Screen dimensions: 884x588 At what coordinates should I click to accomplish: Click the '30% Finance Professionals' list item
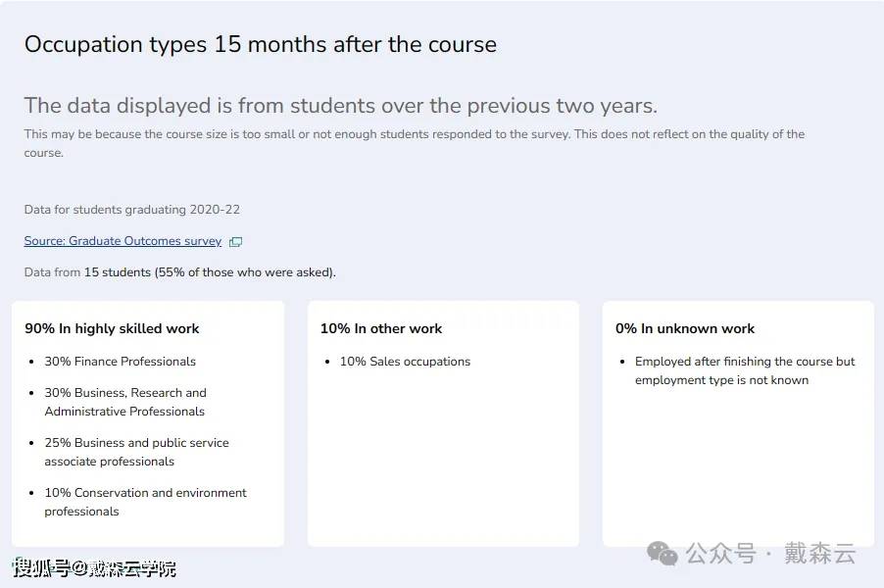[x=121, y=362]
